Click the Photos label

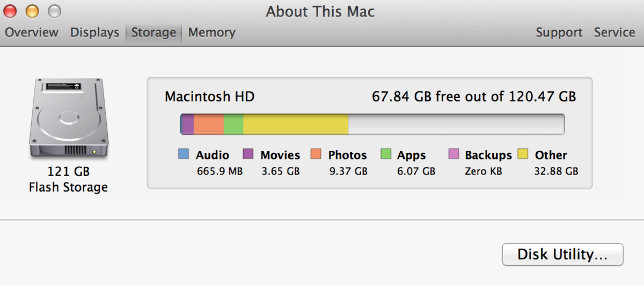347,155
